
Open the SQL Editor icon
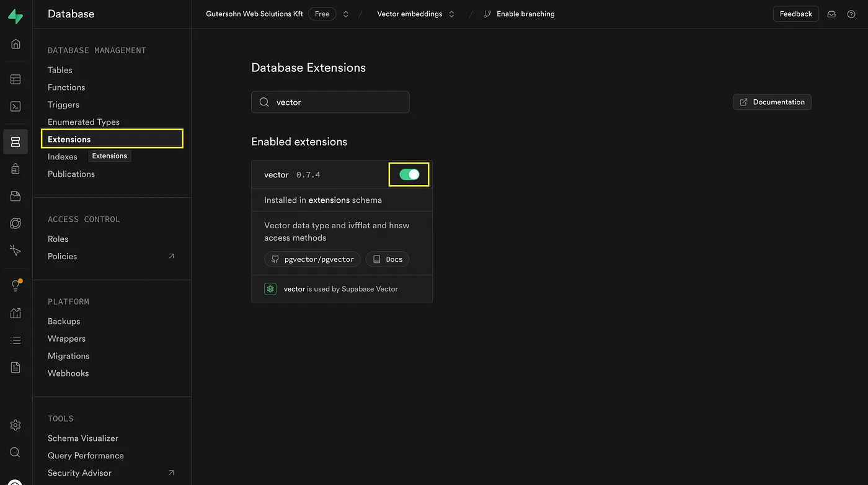click(x=15, y=107)
